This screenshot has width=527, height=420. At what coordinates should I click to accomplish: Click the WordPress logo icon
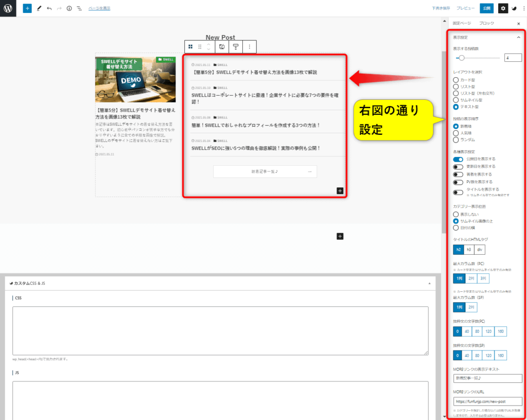click(x=8, y=8)
